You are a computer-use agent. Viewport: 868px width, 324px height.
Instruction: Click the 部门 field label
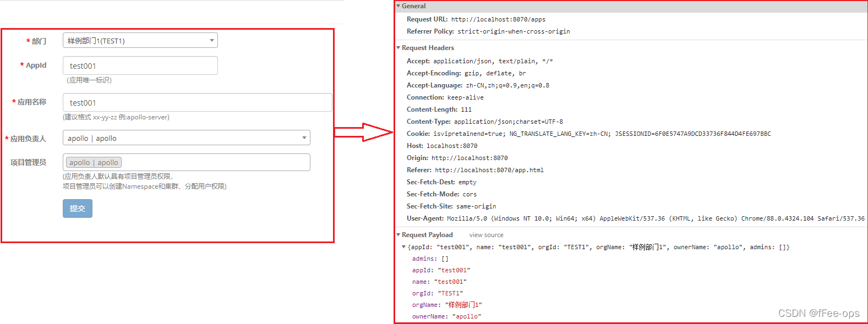pos(39,41)
